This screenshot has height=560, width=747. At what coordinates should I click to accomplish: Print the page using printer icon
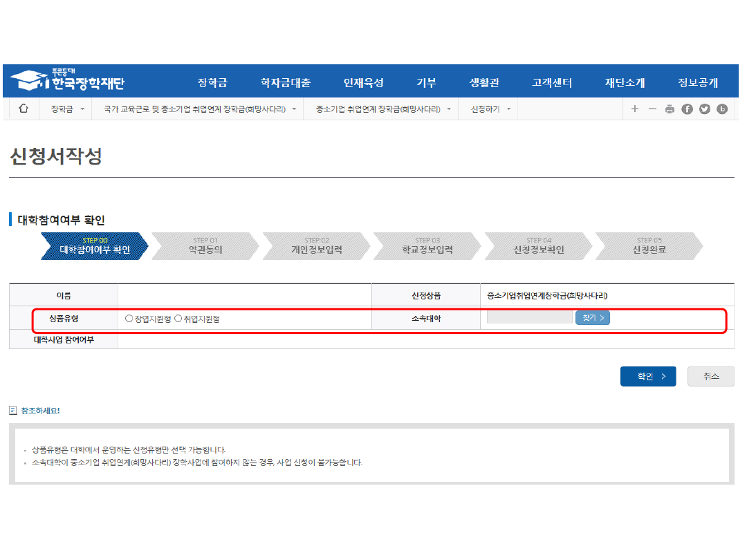pos(669,109)
